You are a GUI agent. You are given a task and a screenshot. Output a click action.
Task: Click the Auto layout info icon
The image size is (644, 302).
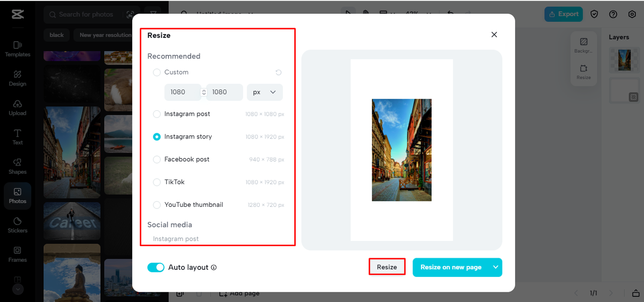[x=214, y=268]
